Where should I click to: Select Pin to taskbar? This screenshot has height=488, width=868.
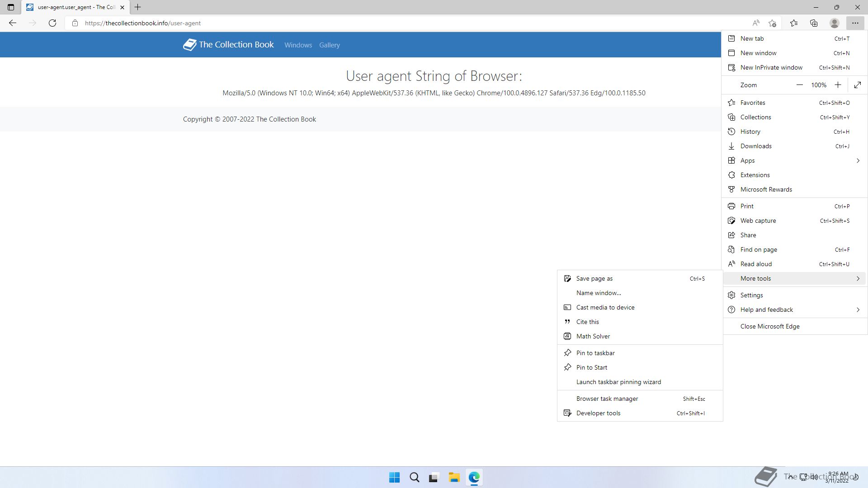click(640, 353)
